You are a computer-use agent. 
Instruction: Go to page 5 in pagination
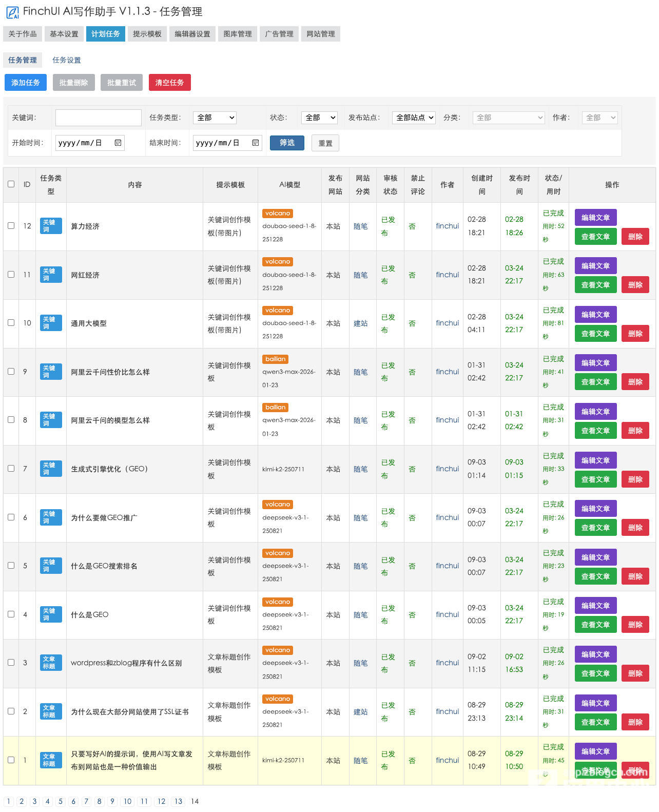tap(61, 801)
